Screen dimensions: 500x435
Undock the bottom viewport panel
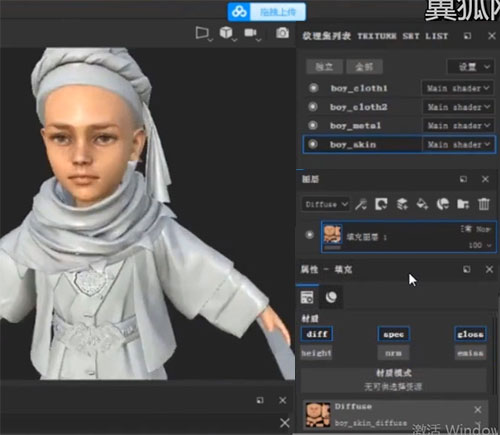coord(260,400)
